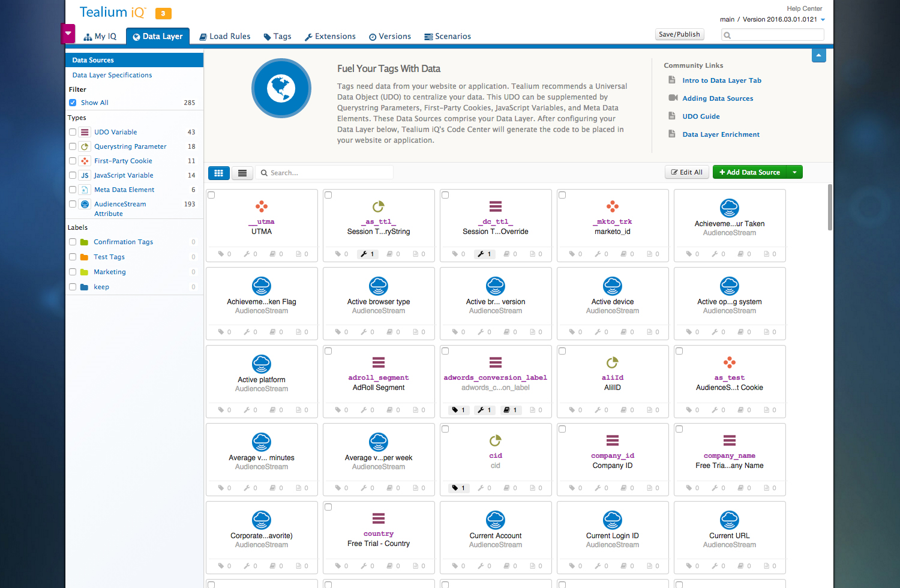Switch to list view layout

point(242,173)
